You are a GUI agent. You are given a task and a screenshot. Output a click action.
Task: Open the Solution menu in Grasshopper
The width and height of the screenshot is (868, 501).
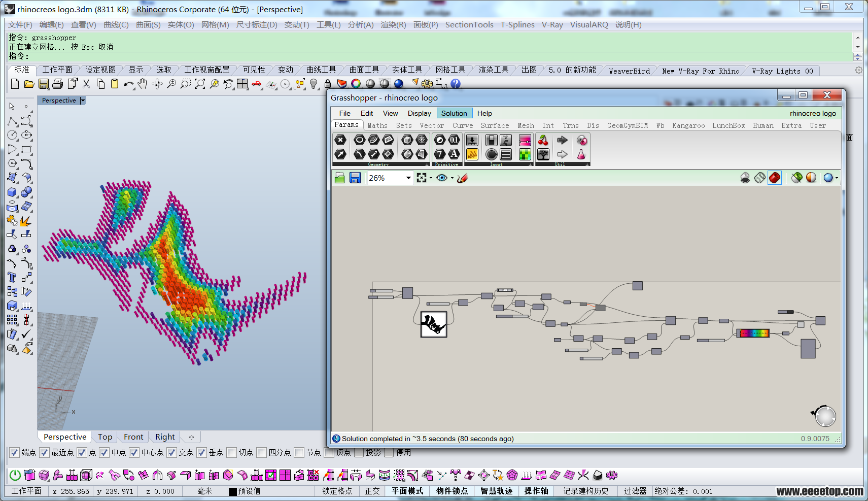point(454,113)
